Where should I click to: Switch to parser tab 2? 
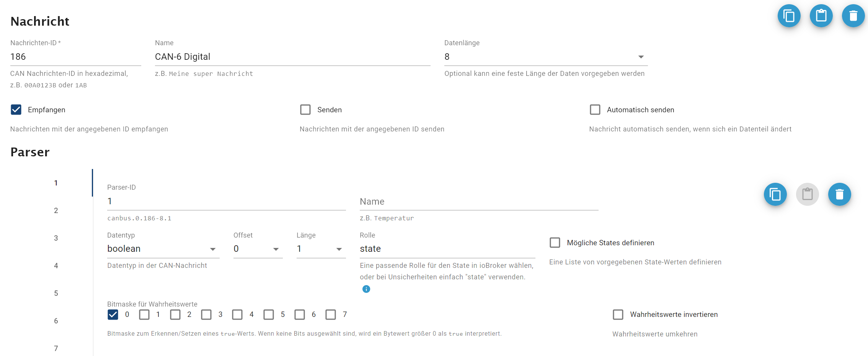coord(56,210)
